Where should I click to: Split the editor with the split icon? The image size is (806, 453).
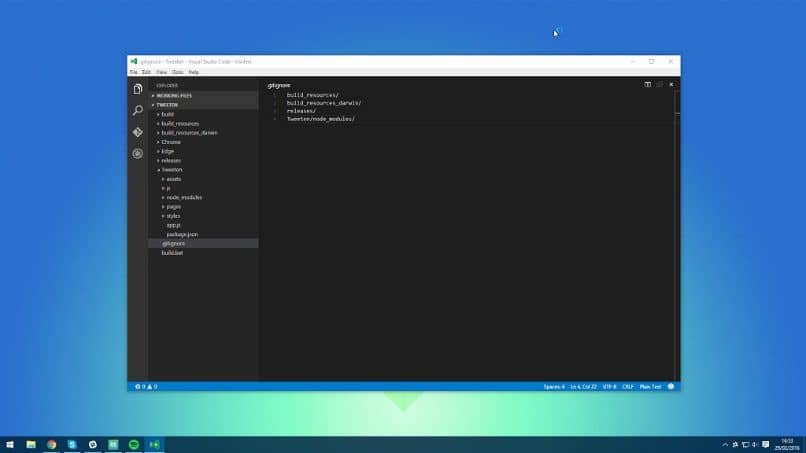pos(648,84)
